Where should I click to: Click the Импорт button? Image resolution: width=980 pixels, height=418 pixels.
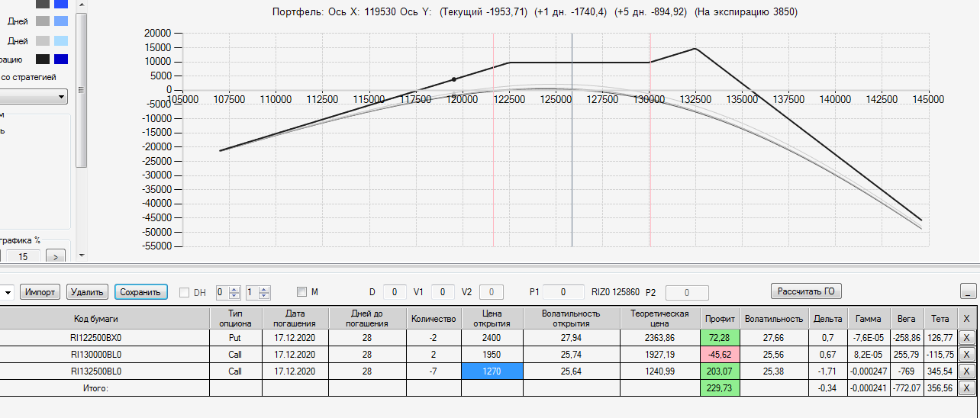40,292
